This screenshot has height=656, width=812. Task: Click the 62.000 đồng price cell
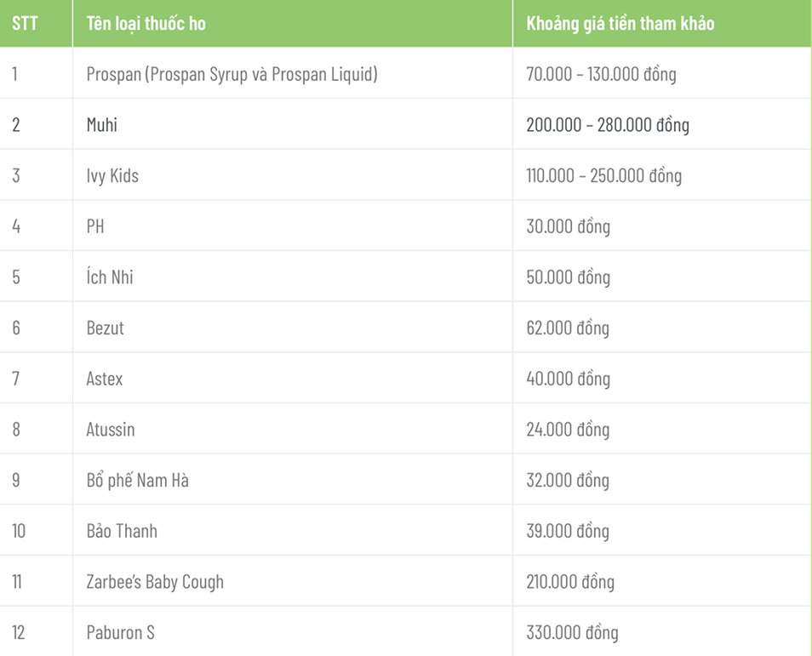click(x=568, y=328)
